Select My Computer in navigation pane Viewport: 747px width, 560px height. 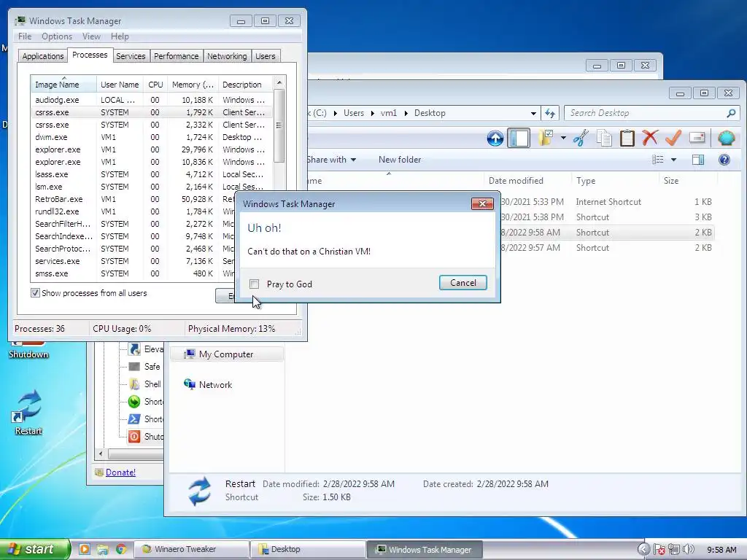point(227,354)
